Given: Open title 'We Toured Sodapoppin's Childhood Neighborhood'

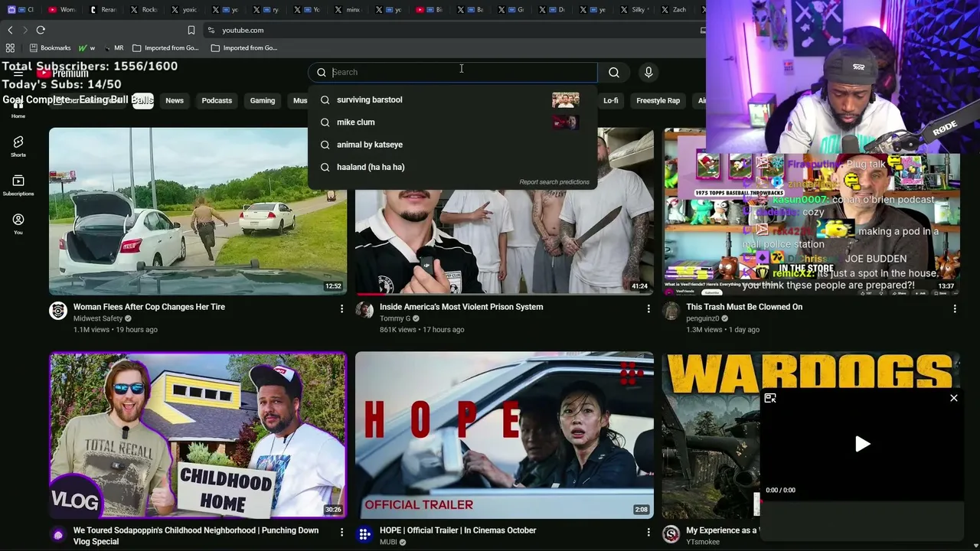Looking at the screenshot, I should 196,536.
